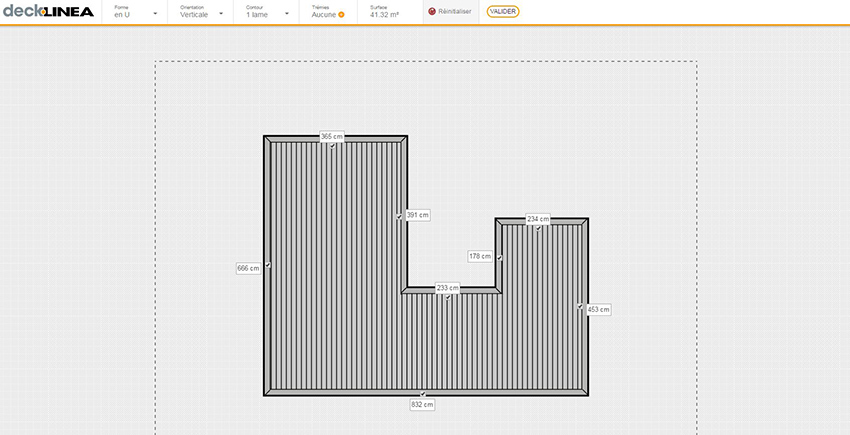Click the deckLINEA logo

point(48,11)
